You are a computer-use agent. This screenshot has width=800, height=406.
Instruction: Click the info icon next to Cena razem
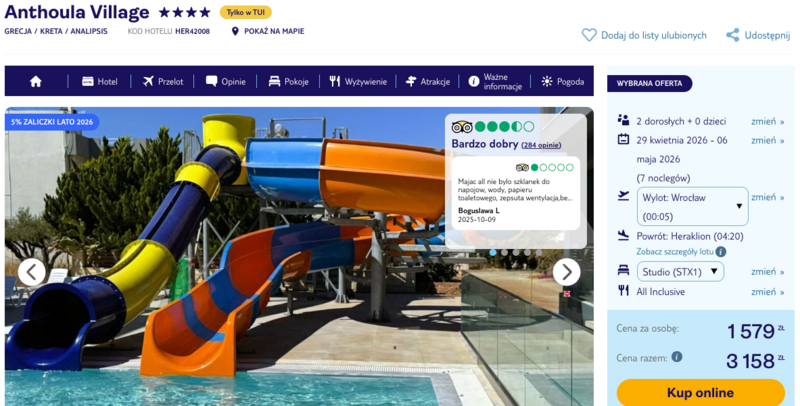677,356
